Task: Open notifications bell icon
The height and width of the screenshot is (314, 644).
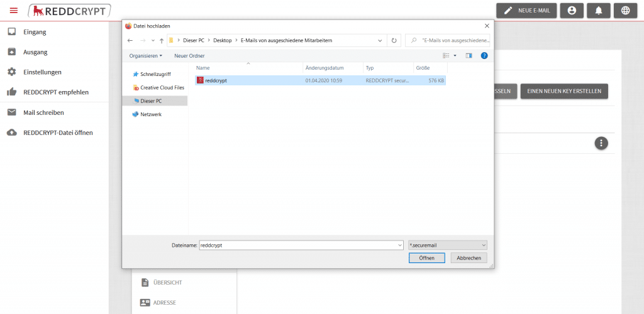Action: [x=598, y=11]
